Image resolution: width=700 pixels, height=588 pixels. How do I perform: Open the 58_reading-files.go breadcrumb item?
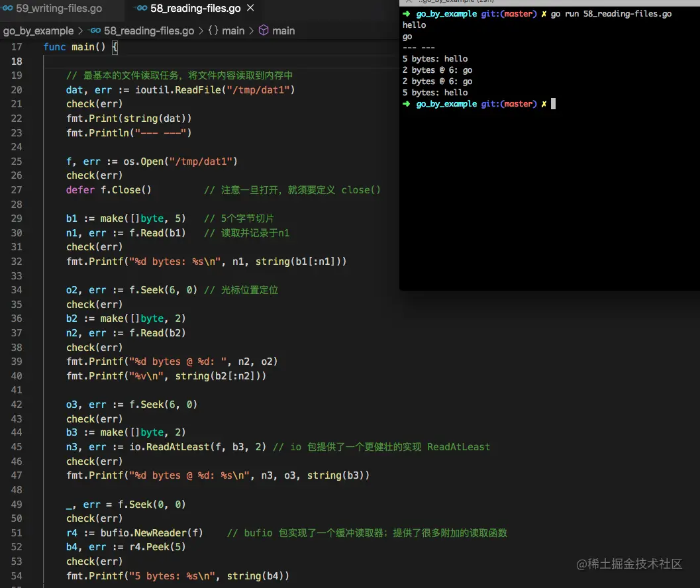tap(148, 31)
